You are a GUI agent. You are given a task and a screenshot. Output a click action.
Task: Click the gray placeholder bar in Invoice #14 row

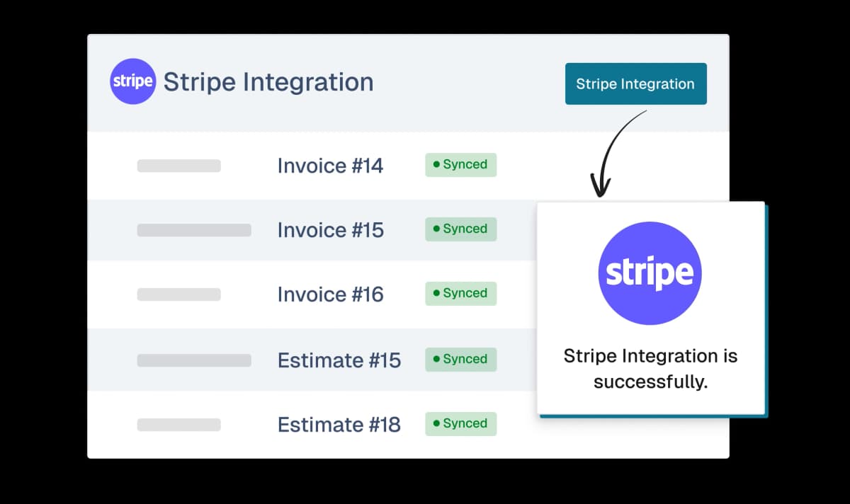click(x=178, y=166)
